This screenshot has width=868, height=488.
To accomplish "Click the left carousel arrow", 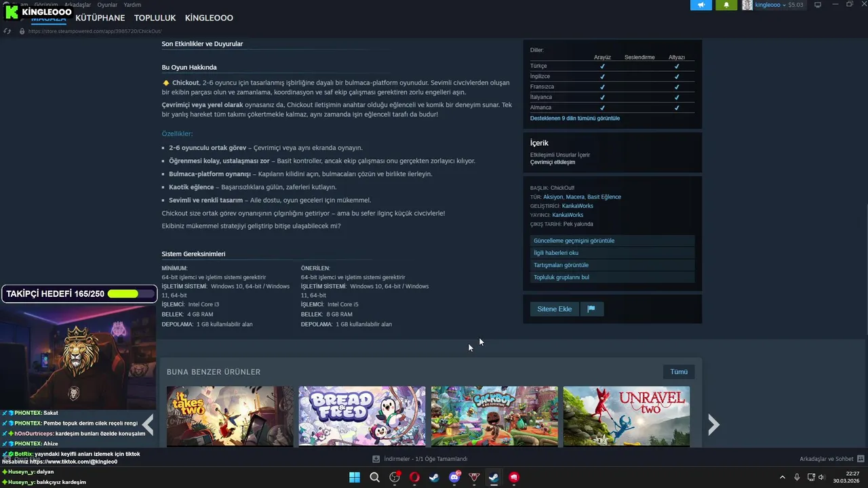I will pyautogui.click(x=148, y=424).
